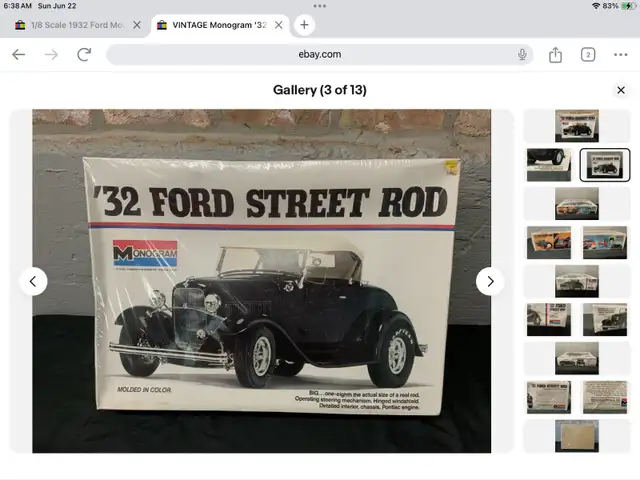The image size is (640, 480).
Task: Open the tenth gallery thumbnail
Action: pos(577,358)
